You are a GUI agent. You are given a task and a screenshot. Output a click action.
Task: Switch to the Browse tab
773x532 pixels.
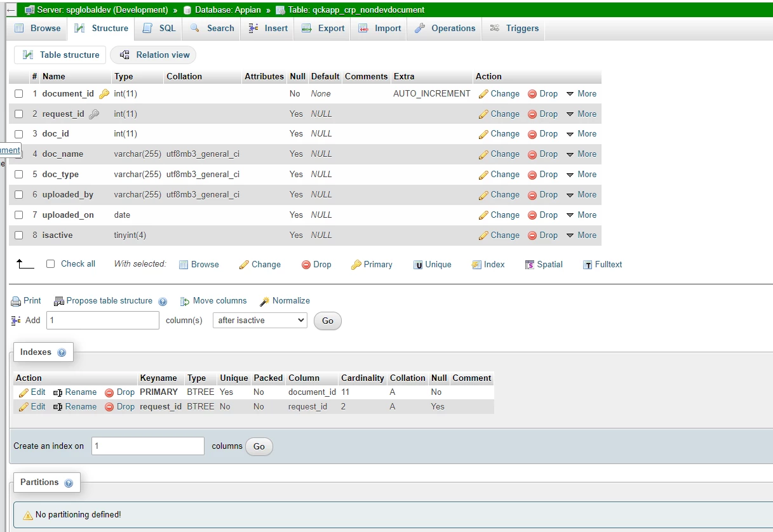(x=38, y=29)
